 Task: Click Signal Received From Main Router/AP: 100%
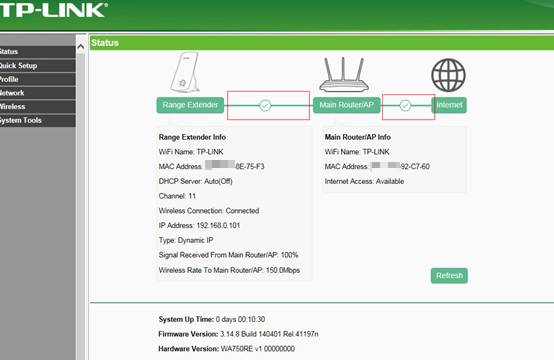[228, 255]
